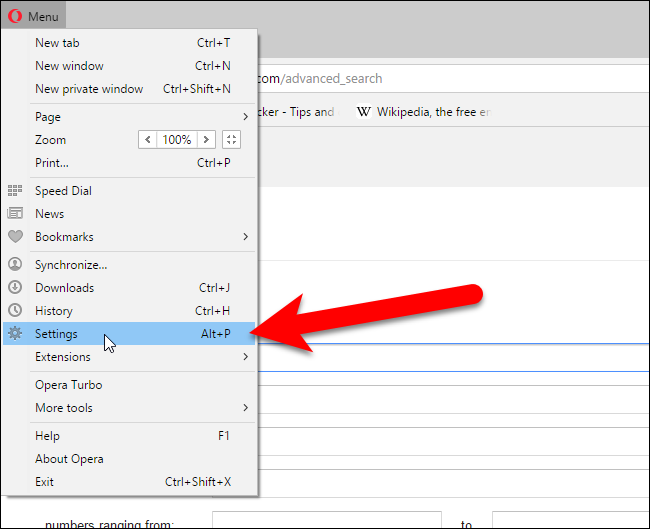Screen dimensions: 650x529
Task: Expand the Bookmarks submenu arrow
Action: (x=245, y=237)
